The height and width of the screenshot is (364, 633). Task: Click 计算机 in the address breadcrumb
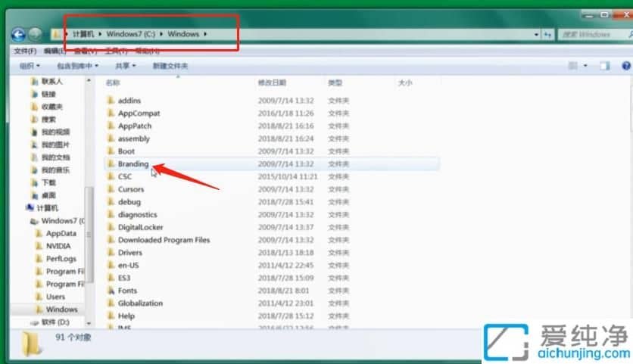point(83,34)
